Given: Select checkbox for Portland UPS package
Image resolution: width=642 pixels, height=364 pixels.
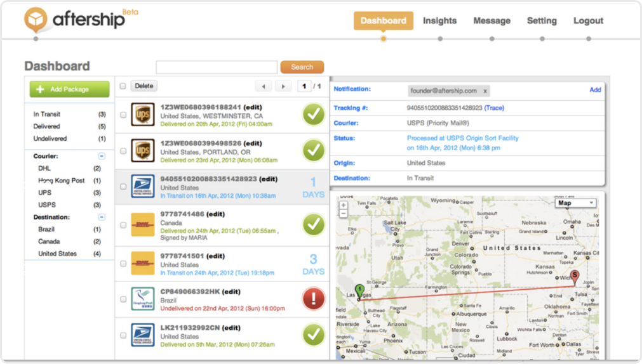Looking at the screenshot, I should pos(123,151).
